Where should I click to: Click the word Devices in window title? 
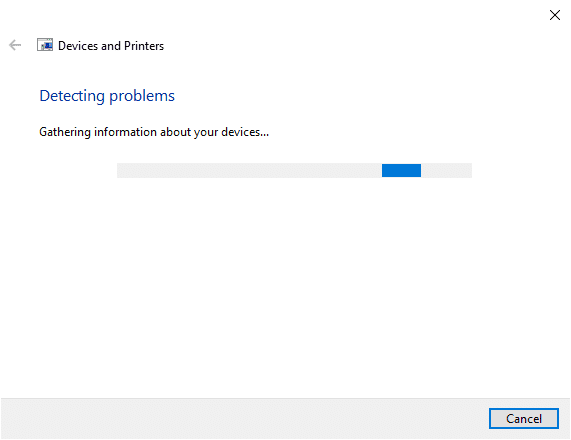(x=78, y=46)
